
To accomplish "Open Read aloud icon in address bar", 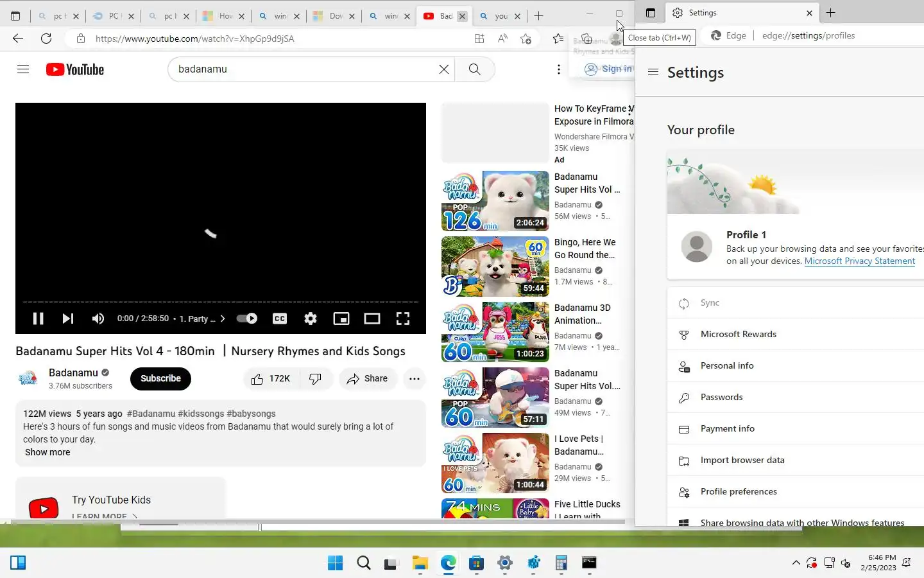I will click(502, 39).
